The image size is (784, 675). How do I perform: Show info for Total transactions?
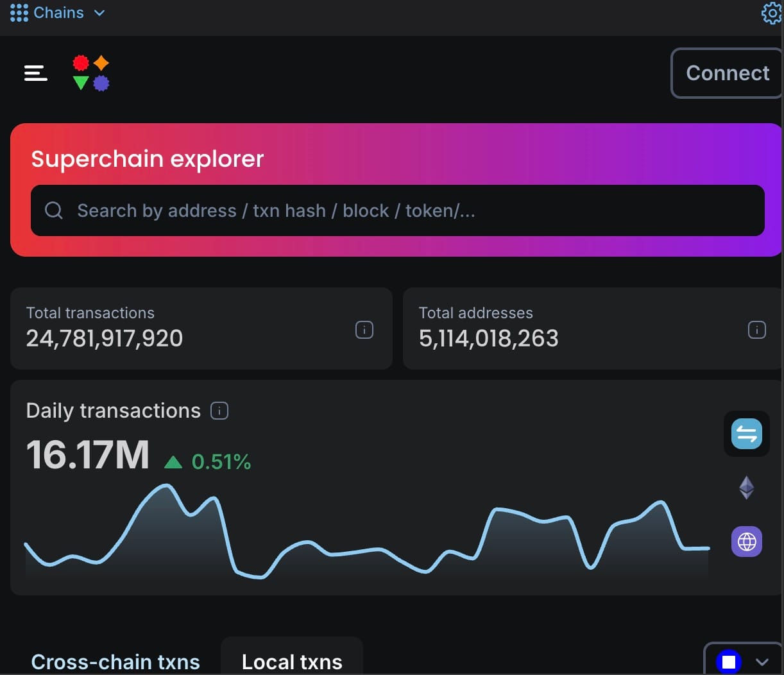point(364,330)
